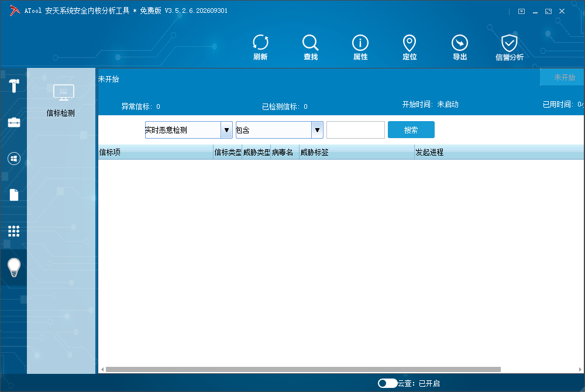The image size is (585, 392).
Task: View 属性 properties info
Action: [360, 47]
